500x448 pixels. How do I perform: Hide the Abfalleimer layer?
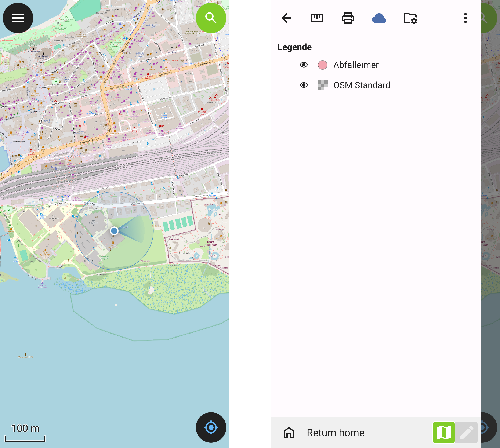[304, 65]
